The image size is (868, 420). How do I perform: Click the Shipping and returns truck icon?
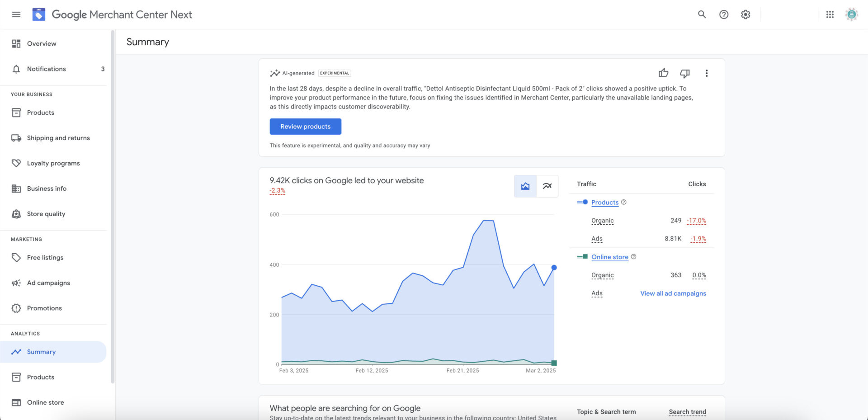tap(16, 138)
